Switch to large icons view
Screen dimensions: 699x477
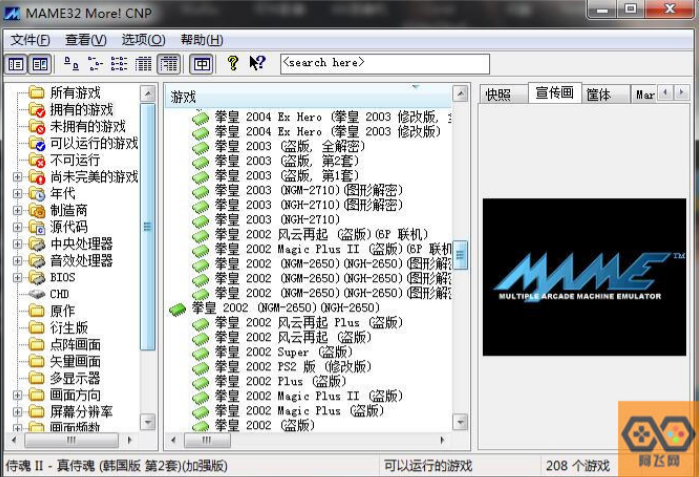[x=71, y=64]
